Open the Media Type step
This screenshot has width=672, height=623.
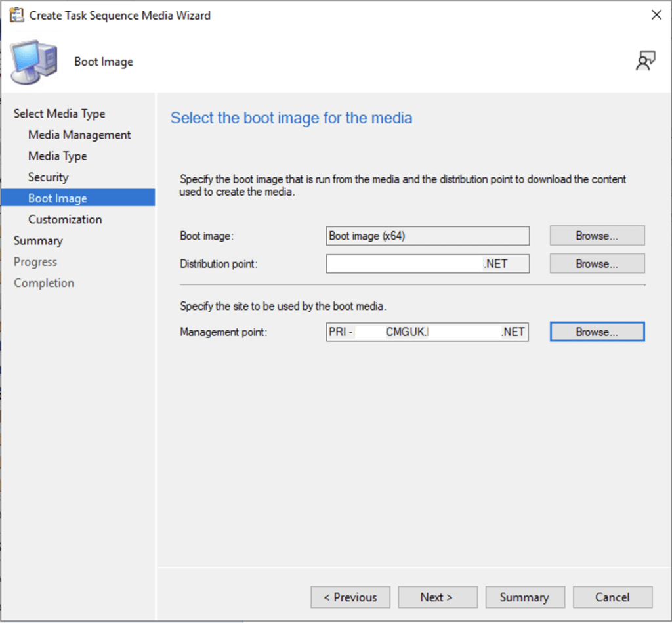tap(57, 156)
